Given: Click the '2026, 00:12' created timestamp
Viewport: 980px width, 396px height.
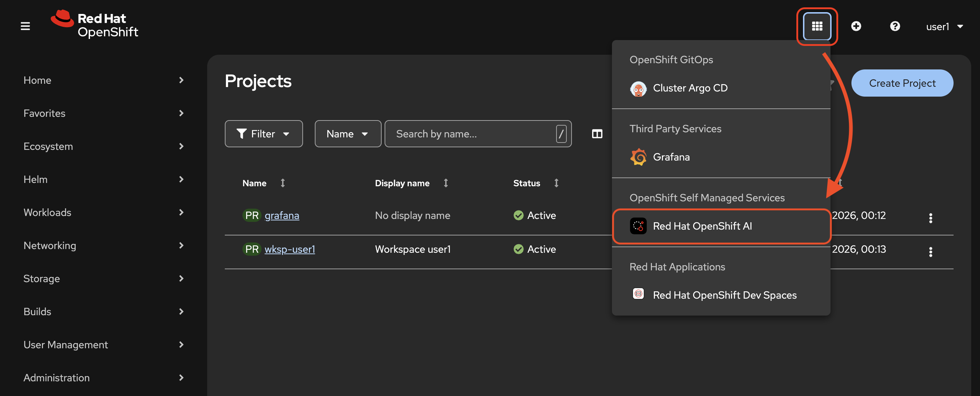Looking at the screenshot, I should coord(859,216).
